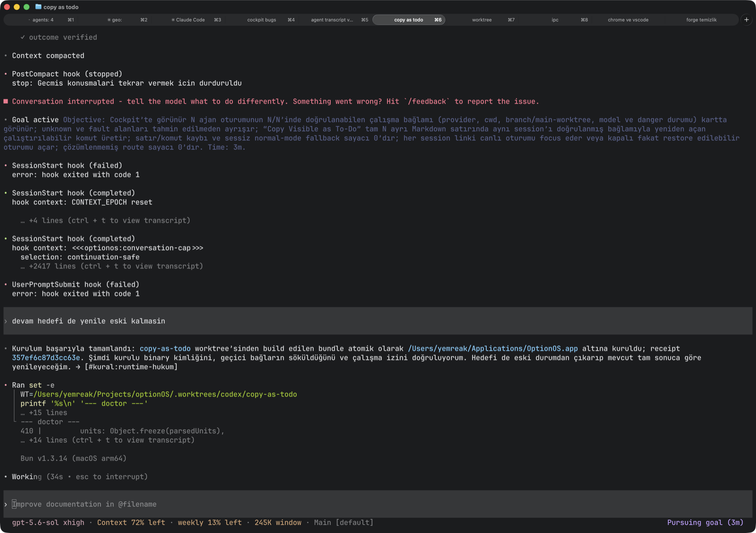The image size is (756, 533).
Task: Click 'Main [default]' status entry
Action: tap(344, 523)
